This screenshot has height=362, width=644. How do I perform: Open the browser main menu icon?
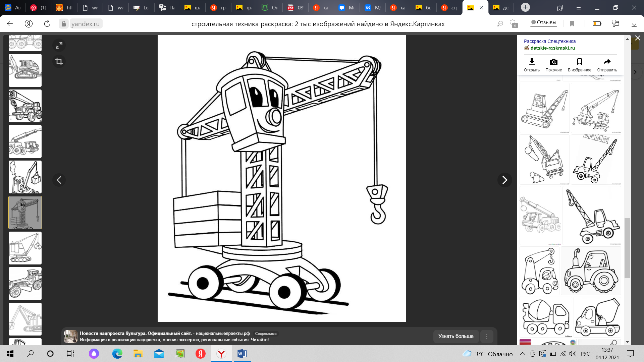[x=578, y=7]
